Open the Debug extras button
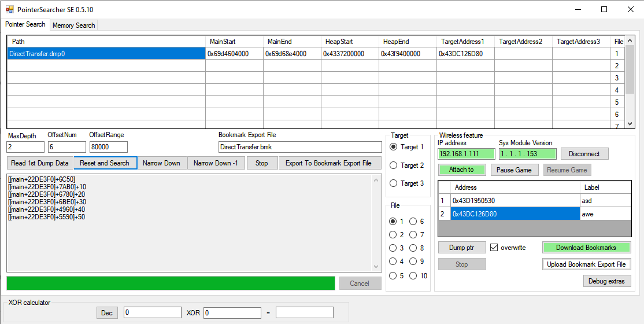 [x=607, y=281]
